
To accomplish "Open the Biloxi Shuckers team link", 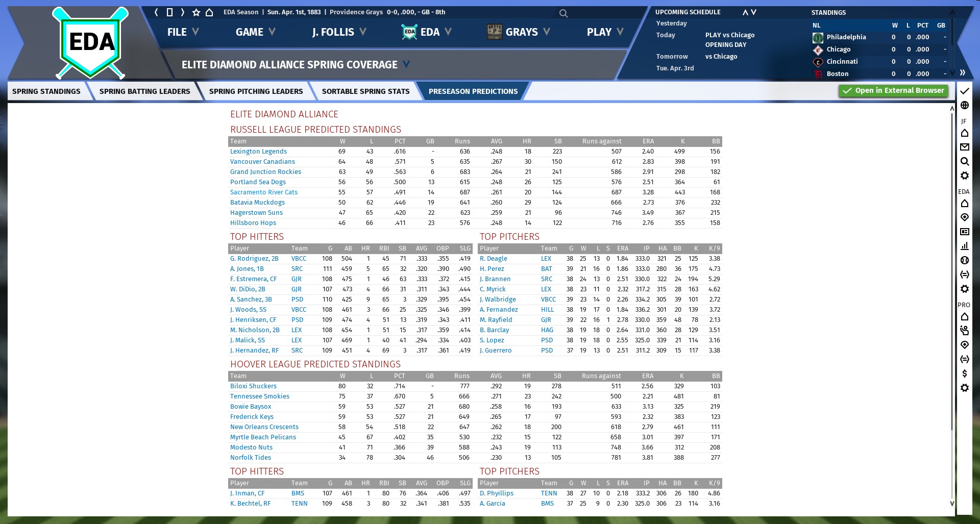I will tap(253, 386).
